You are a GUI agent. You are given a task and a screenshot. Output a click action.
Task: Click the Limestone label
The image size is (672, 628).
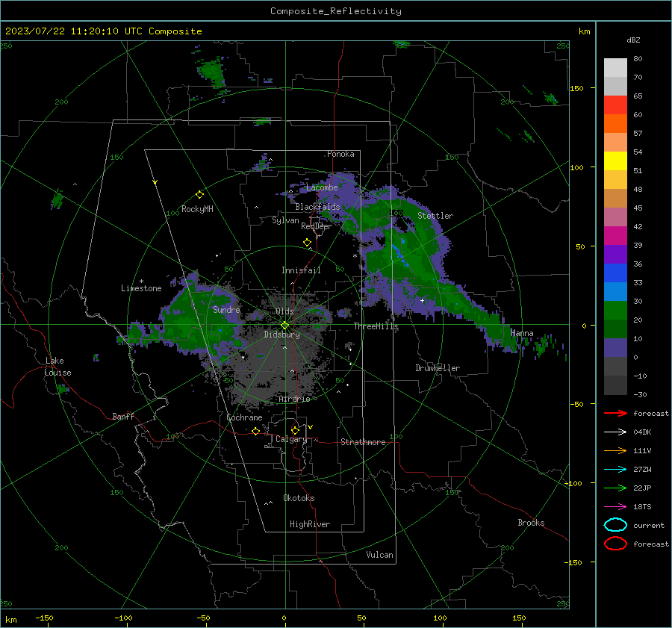click(141, 288)
